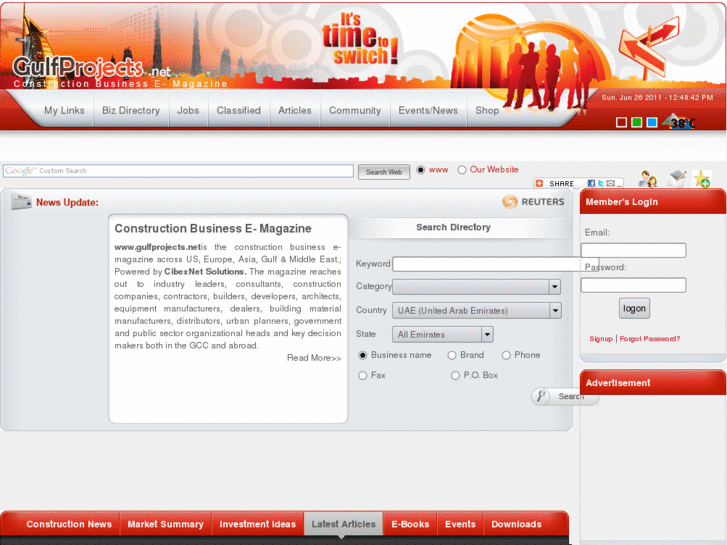Image resolution: width=727 pixels, height=545 pixels.
Task: Click the CibexNet Solutions bold text
Action: 204,272
